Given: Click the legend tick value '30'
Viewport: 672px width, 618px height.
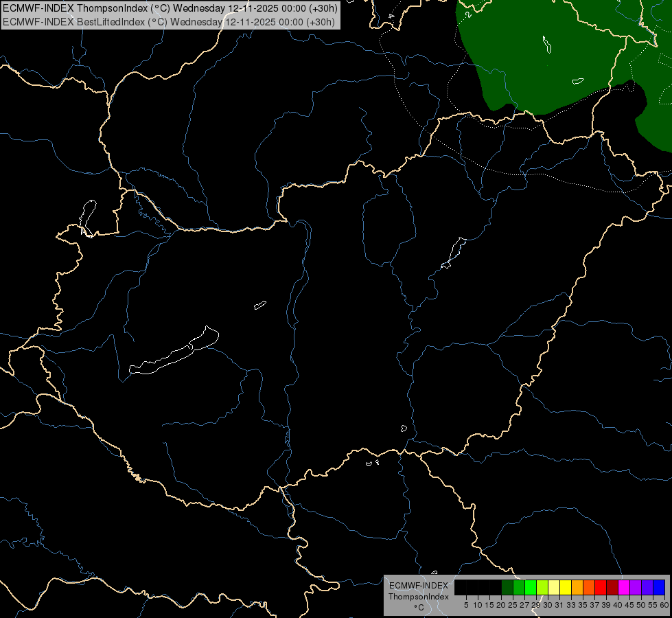Looking at the screenshot, I should point(548,605).
